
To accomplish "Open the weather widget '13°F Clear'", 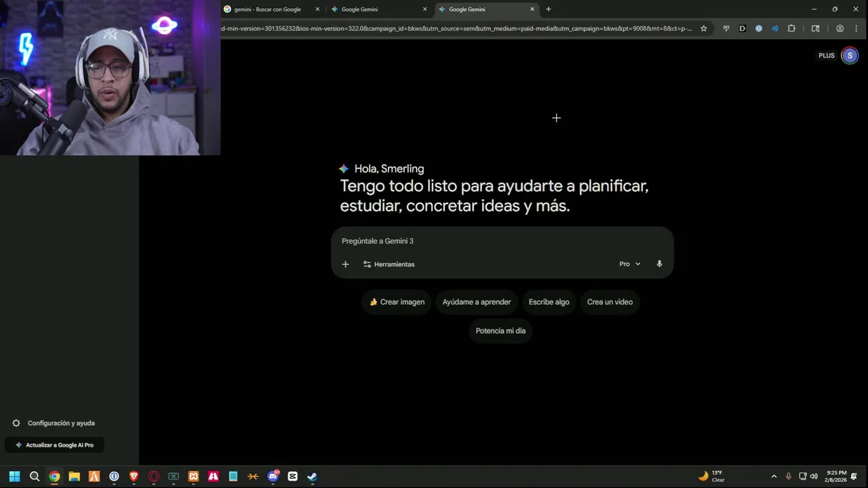I will 712,476.
